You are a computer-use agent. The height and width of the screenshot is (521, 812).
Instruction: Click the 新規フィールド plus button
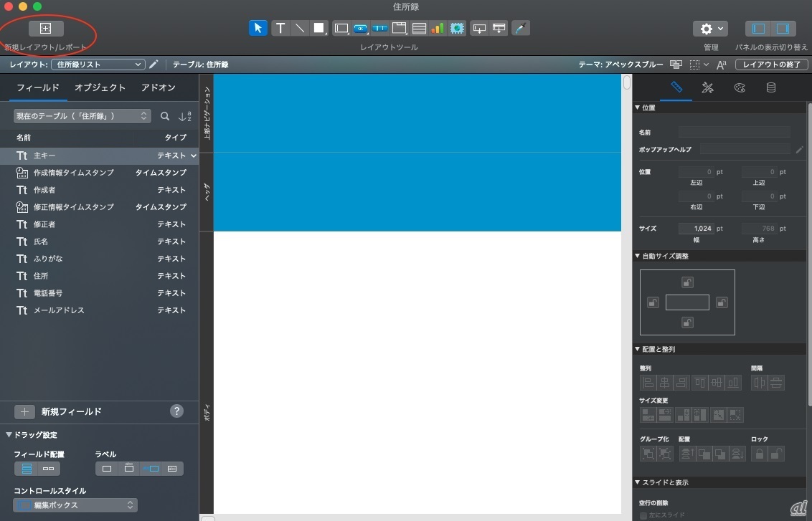click(24, 411)
